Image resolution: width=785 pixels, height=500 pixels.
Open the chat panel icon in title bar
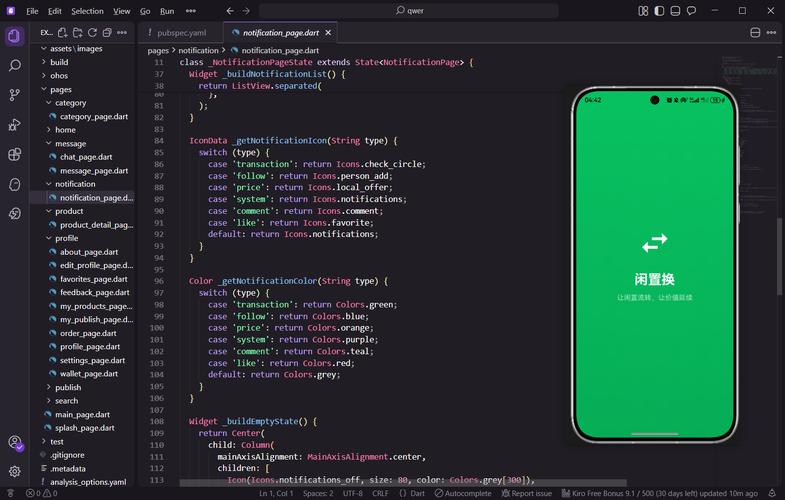(x=691, y=11)
